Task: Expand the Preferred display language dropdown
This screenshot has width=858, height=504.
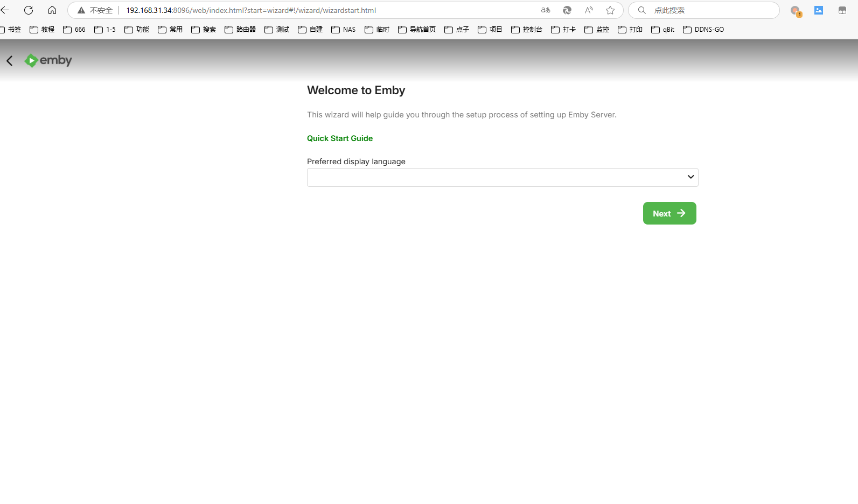Action: point(503,177)
